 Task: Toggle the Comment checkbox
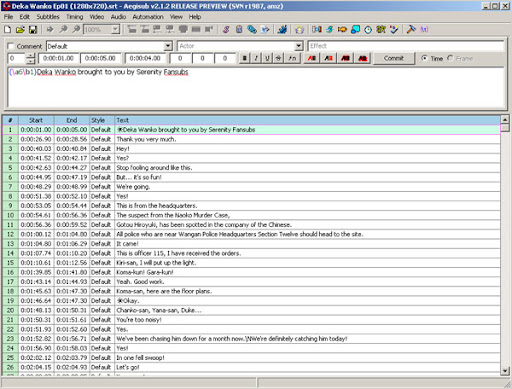click(11, 46)
